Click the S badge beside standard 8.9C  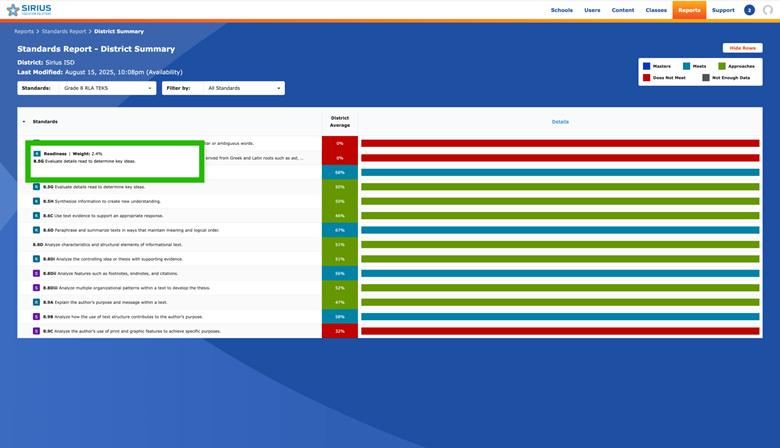coord(36,331)
